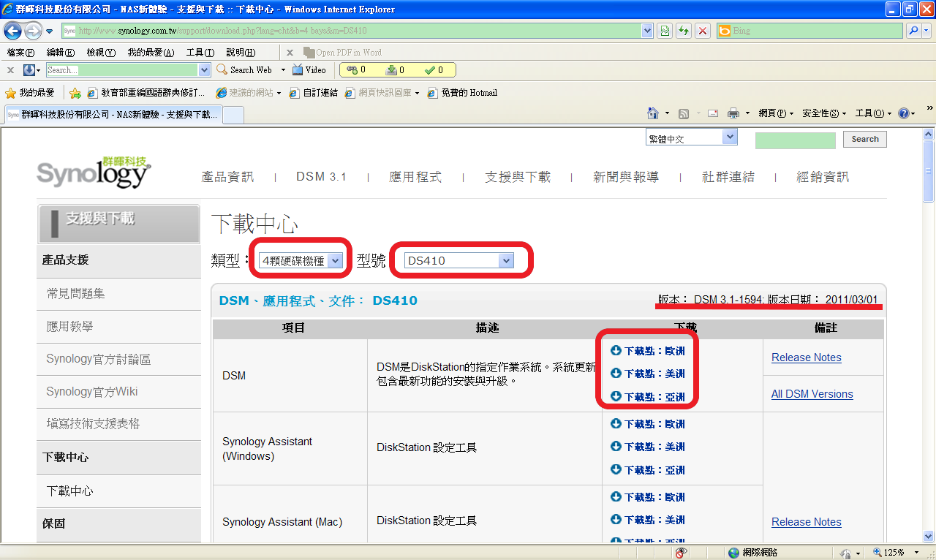Click the Video toolbar button
The width and height of the screenshot is (936, 560).
[309, 70]
